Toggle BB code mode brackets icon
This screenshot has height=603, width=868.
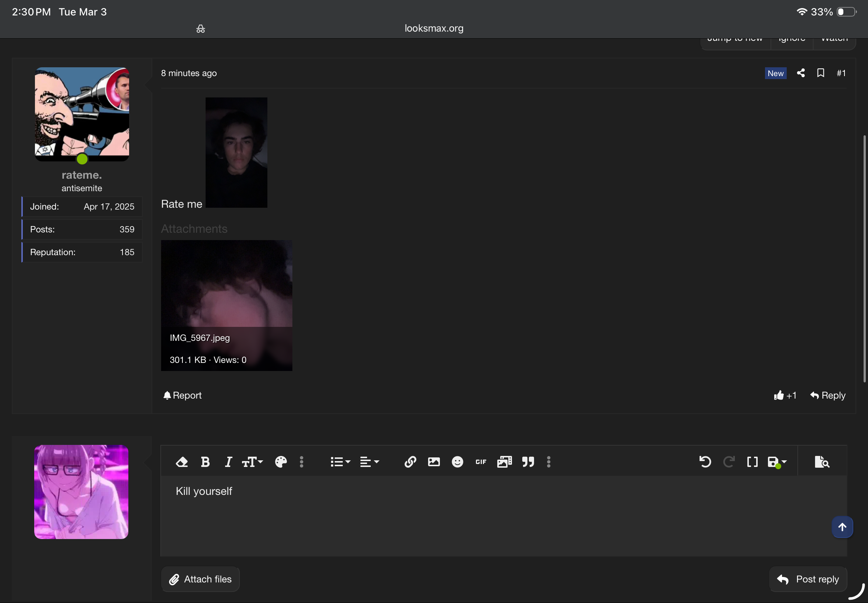click(x=752, y=462)
